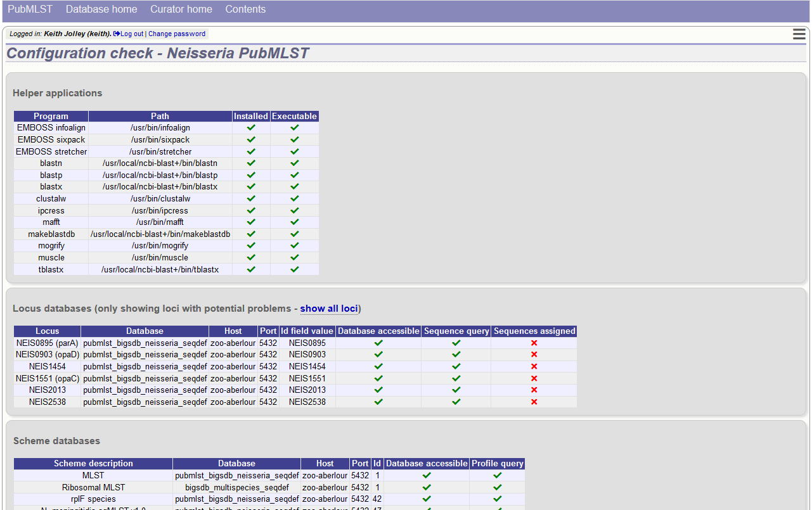The width and height of the screenshot is (812, 510).
Task: Click Installed checkmark for mogrify
Action: pyautogui.click(x=251, y=246)
